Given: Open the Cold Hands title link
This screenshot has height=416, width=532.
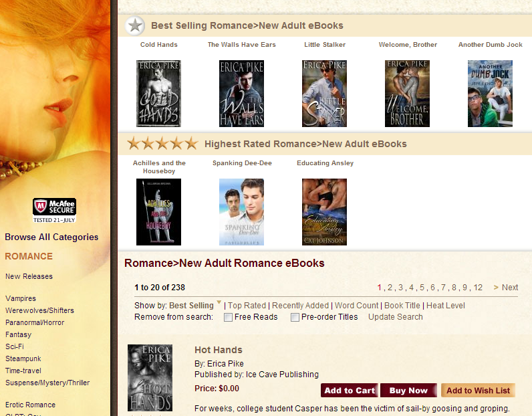Looking at the screenshot, I should [159, 45].
